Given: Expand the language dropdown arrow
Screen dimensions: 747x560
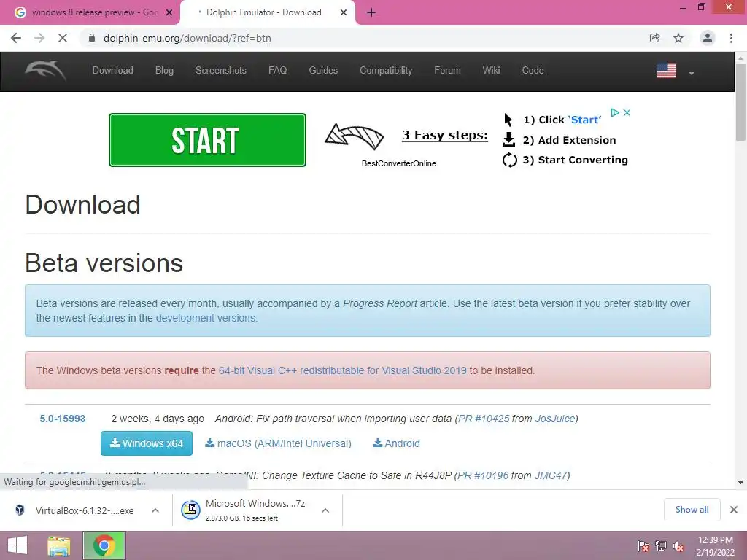Looking at the screenshot, I should (692, 74).
